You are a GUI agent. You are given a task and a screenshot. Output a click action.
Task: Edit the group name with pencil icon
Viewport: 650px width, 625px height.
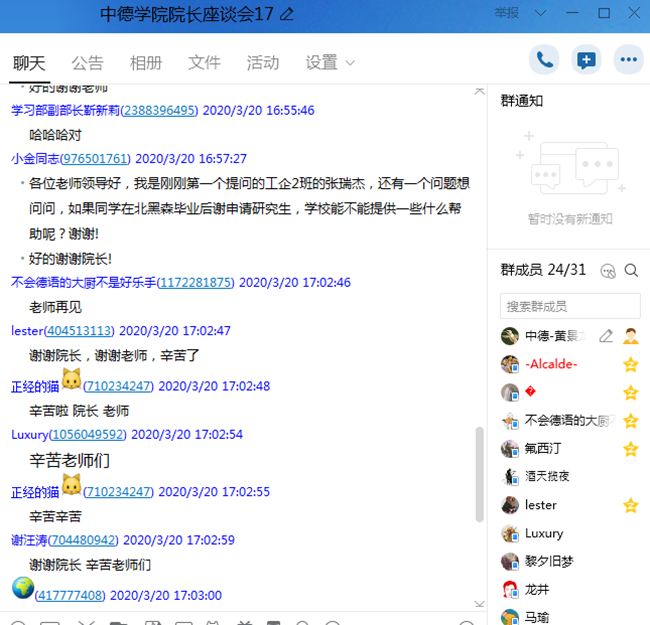(287, 14)
